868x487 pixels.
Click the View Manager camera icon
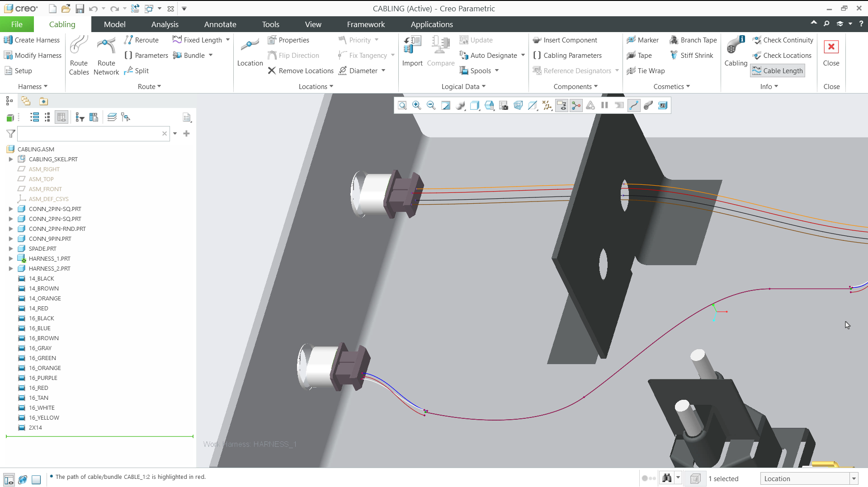point(504,105)
